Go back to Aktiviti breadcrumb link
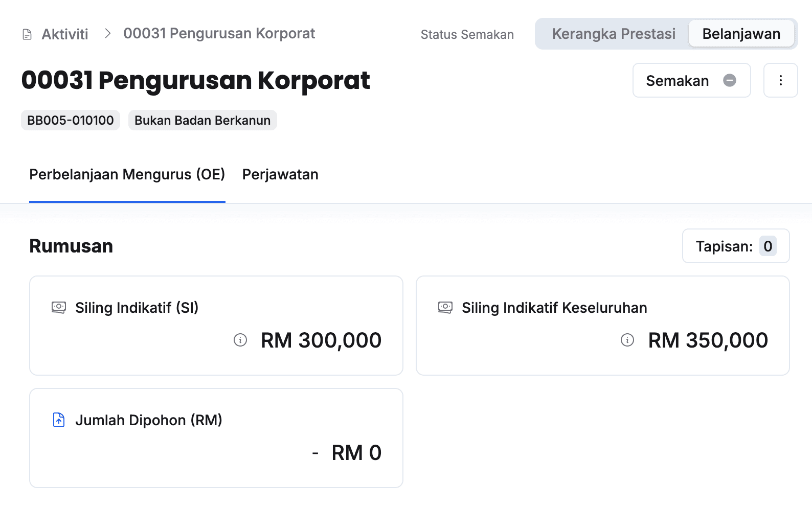812x506 pixels. (65, 34)
